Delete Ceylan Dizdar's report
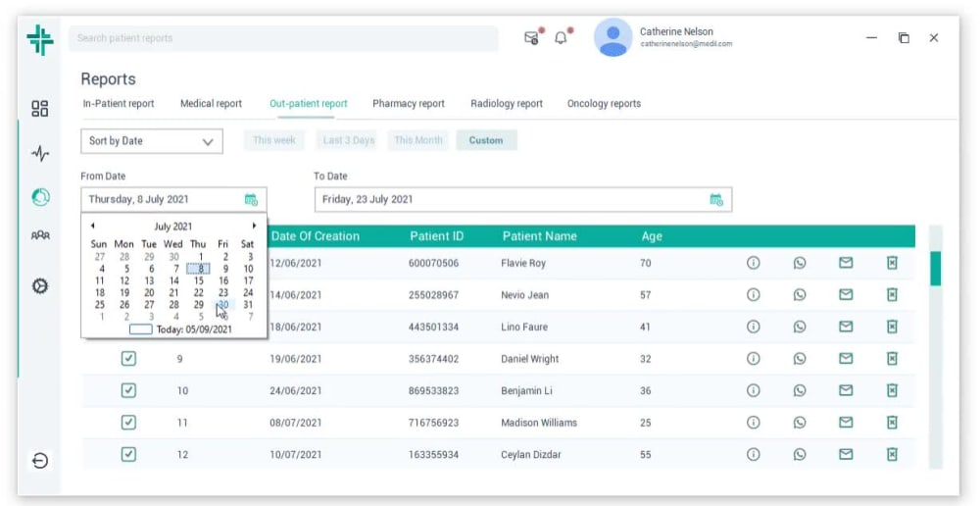Image resolution: width=980 pixels, height=506 pixels. [892, 454]
